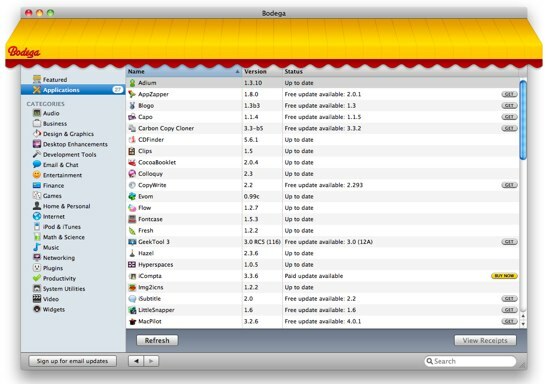Sort the list by Name column
Image resolution: width=550 pixels, height=384 pixels.
coord(184,71)
